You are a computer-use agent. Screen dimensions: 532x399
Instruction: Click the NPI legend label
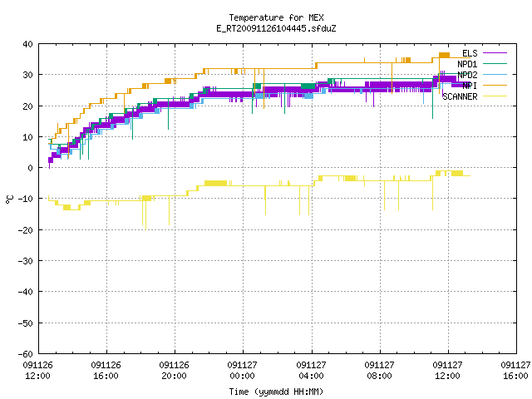[x=470, y=86]
